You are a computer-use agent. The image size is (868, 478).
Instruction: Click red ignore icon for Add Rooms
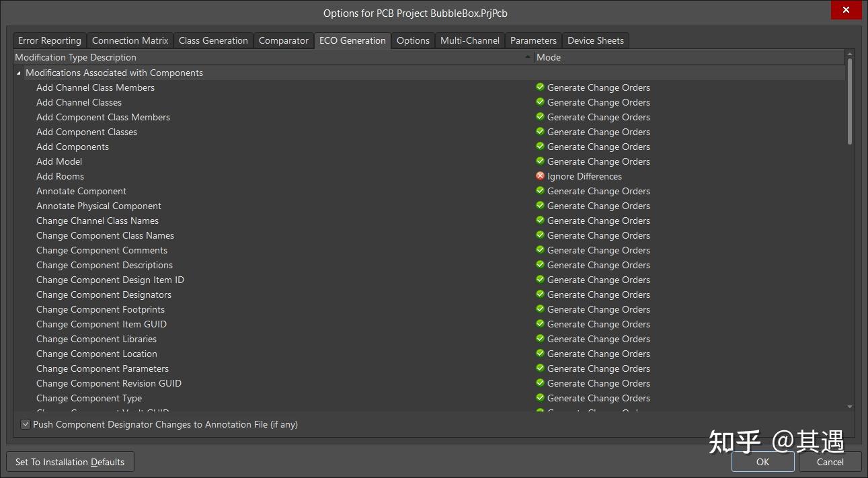[x=540, y=175]
